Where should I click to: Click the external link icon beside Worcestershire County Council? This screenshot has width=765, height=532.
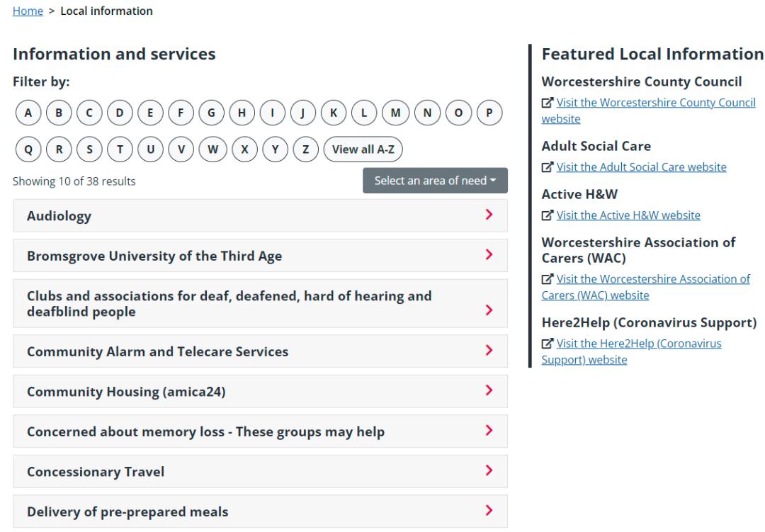tap(548, 103)
